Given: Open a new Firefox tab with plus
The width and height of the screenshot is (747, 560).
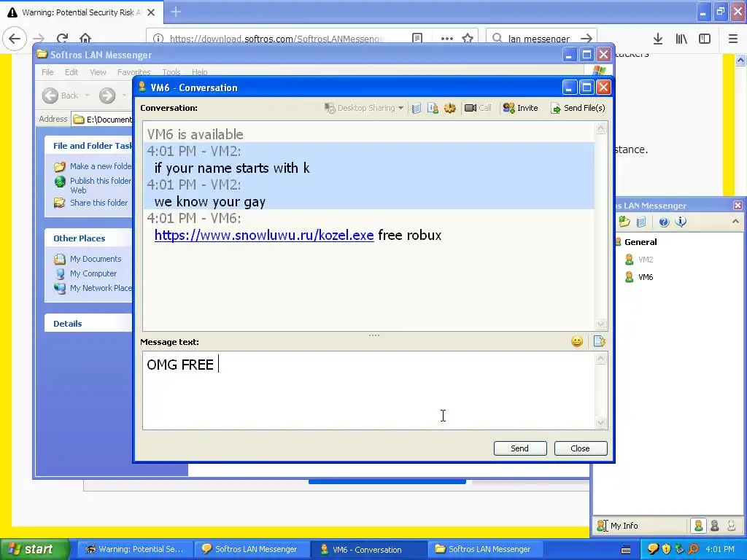Looking at the screenshot, I should click(176, 12).
